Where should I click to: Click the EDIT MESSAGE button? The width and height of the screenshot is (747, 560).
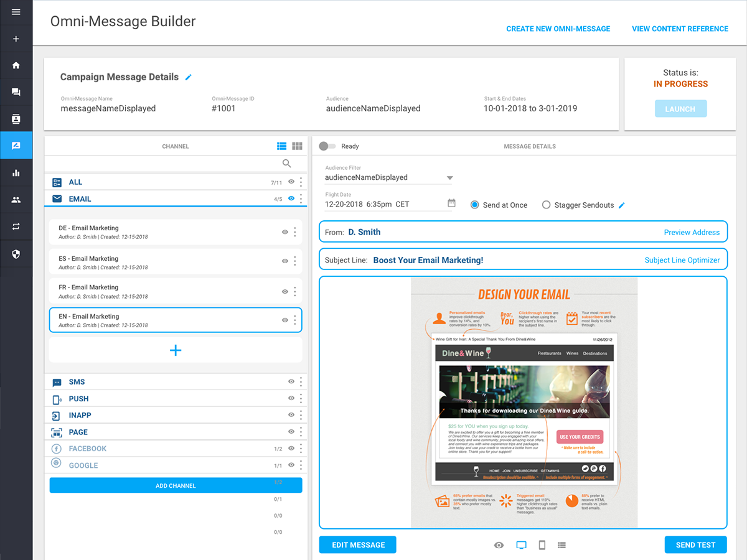[358, 544]
